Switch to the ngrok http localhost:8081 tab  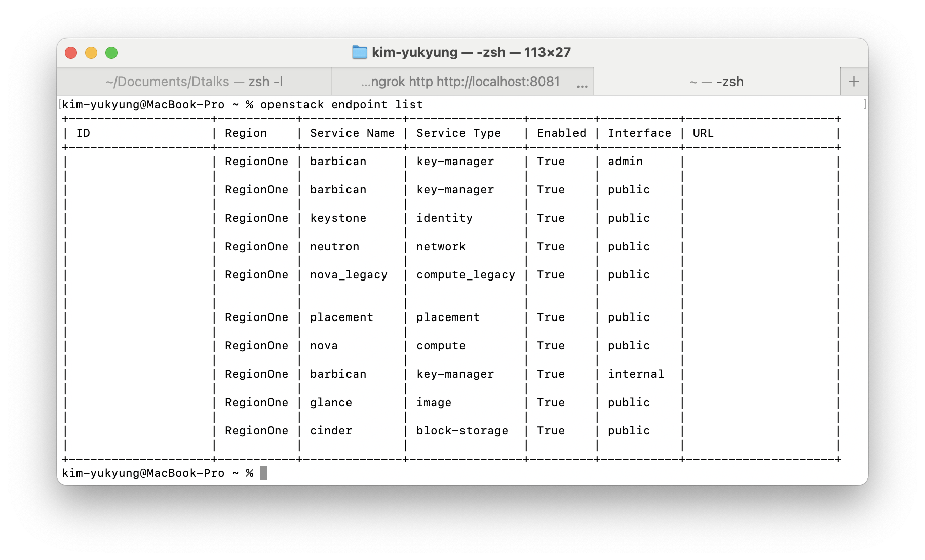[462, 82]
